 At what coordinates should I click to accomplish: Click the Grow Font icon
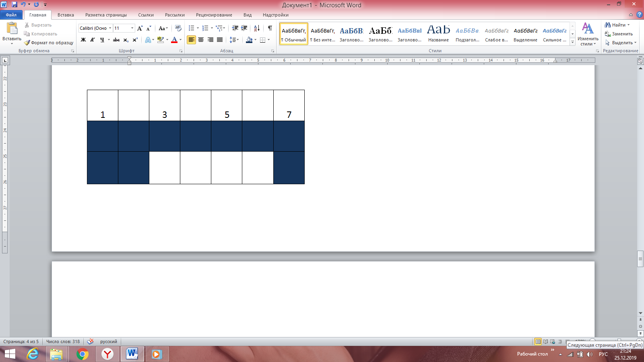coord(140,28)
